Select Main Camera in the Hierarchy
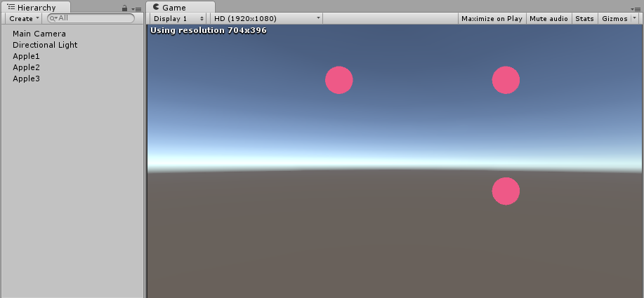Viewport: 644px width, 298px height. coord(39,34)
